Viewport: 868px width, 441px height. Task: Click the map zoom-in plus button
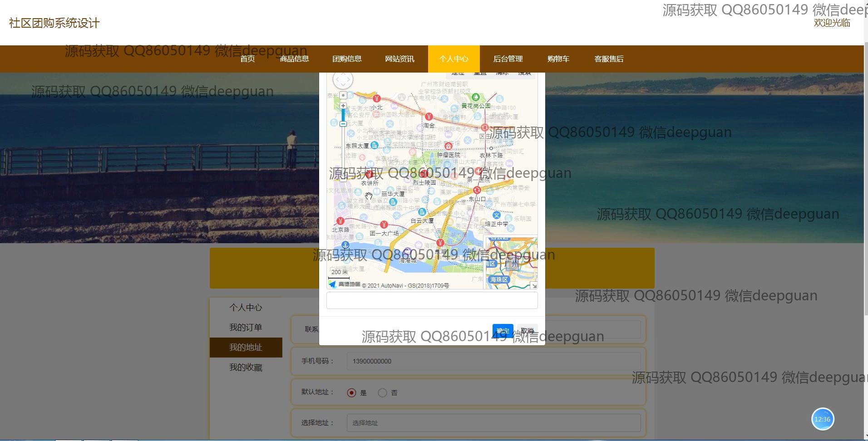343,106
